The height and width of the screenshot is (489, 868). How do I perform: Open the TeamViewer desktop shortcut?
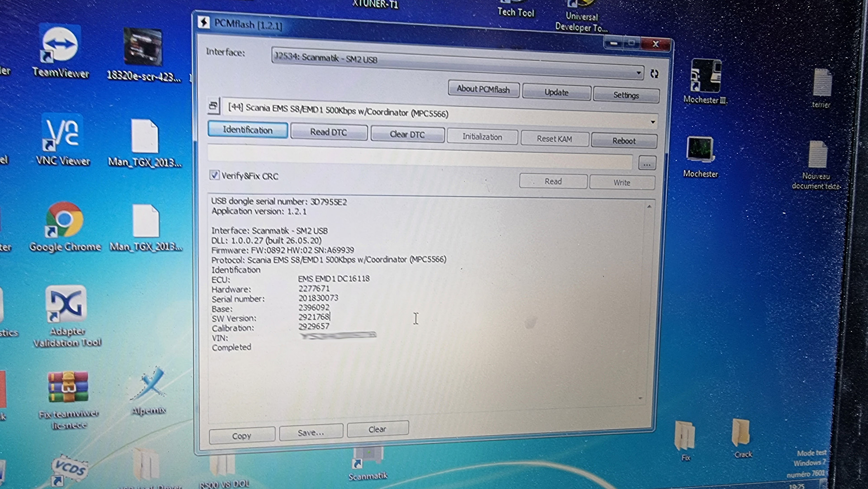pos(60,52)
